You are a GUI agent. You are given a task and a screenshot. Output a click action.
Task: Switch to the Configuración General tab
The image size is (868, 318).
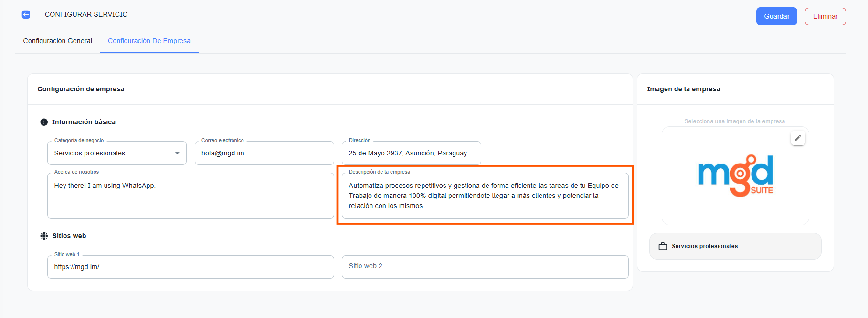coord(58,41)
